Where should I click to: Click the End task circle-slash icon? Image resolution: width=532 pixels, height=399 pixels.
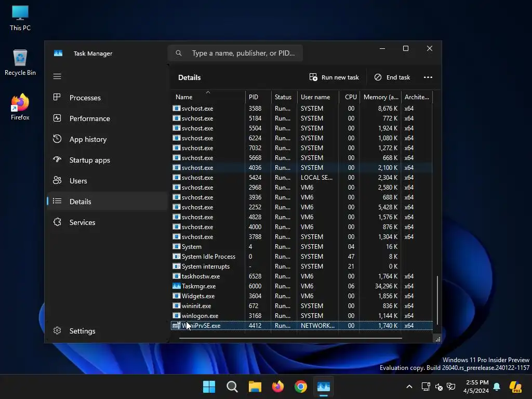378,77
